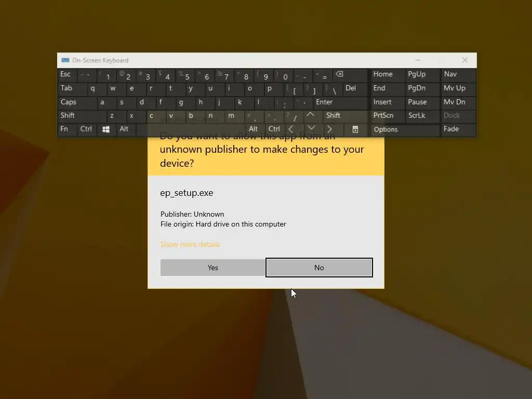Tap the context menu key icon
Screen dimensions: 532x399
pyautogui.click(x=355, y=129)
